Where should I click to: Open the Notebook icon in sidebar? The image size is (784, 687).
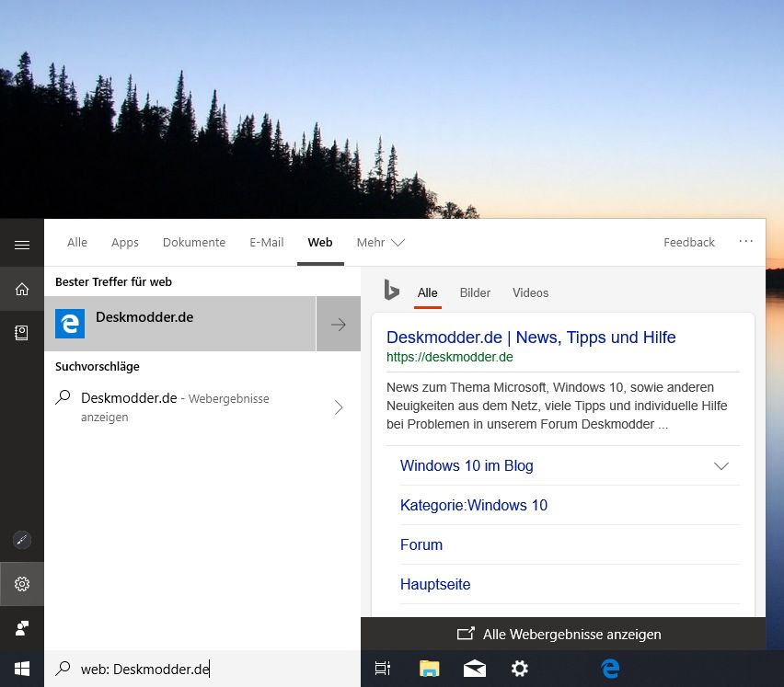click(x=21, y=333)
